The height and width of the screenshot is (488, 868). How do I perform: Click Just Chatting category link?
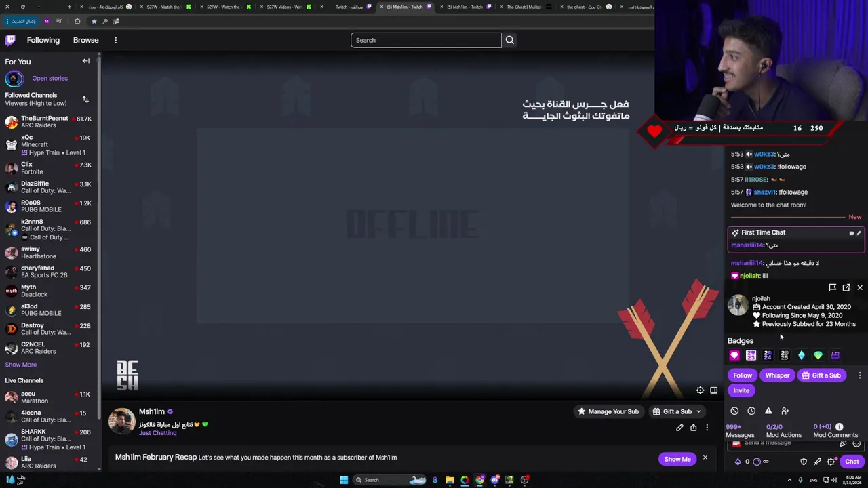pos(157,433)
